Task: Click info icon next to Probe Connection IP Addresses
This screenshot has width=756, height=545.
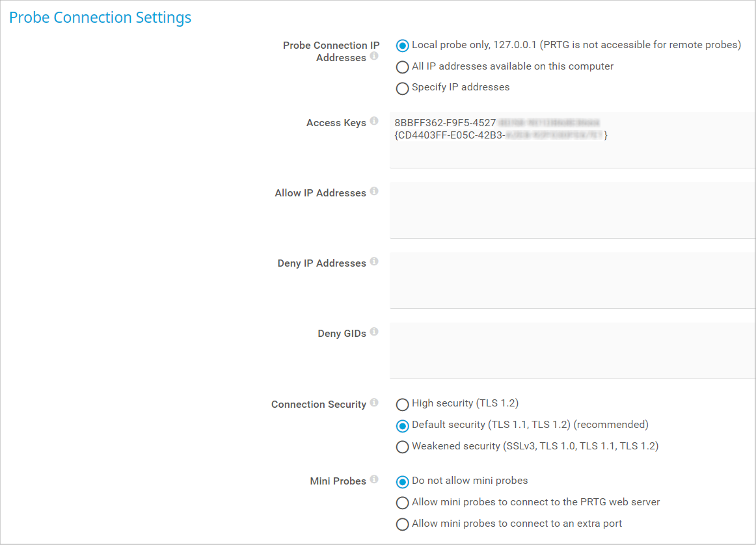Action: [x=374, y=57]
